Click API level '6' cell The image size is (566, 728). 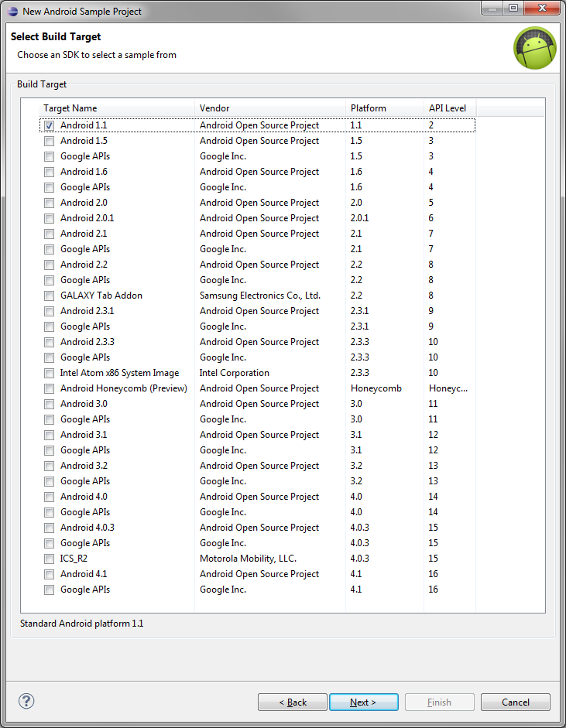click(x=431, y=217)
